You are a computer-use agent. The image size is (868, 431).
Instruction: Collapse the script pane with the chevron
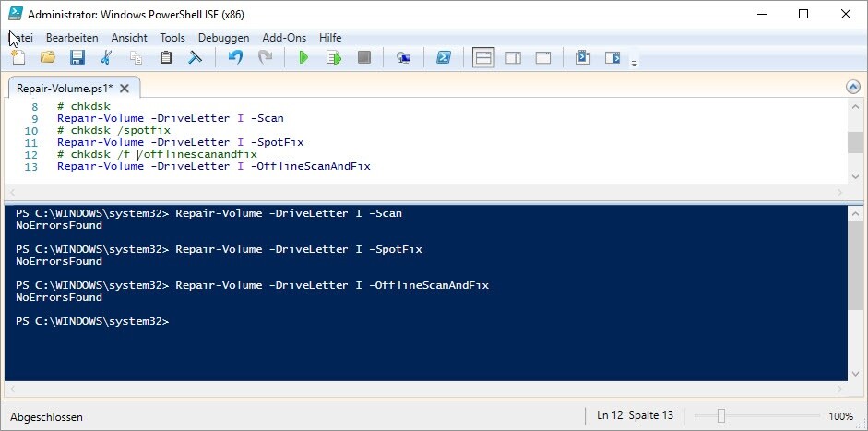coord(852,87)
